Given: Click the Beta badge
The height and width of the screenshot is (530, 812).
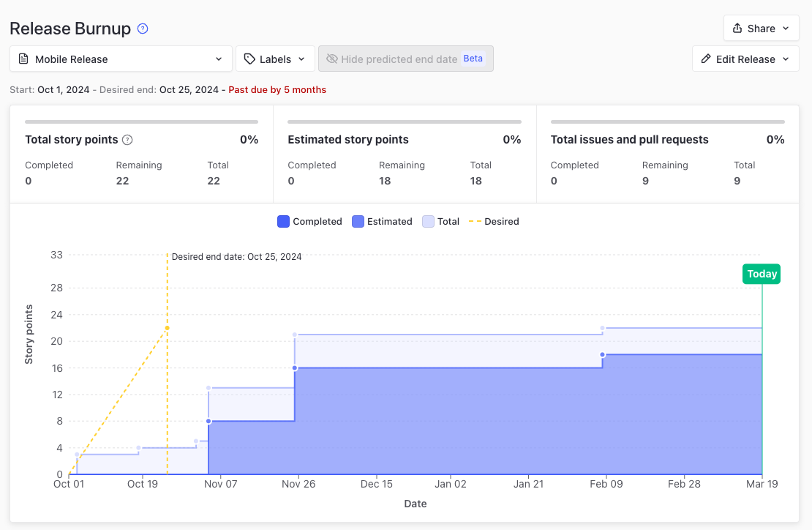Looking at the screenshot, I should pyautogui.click(x=473, y=59).
